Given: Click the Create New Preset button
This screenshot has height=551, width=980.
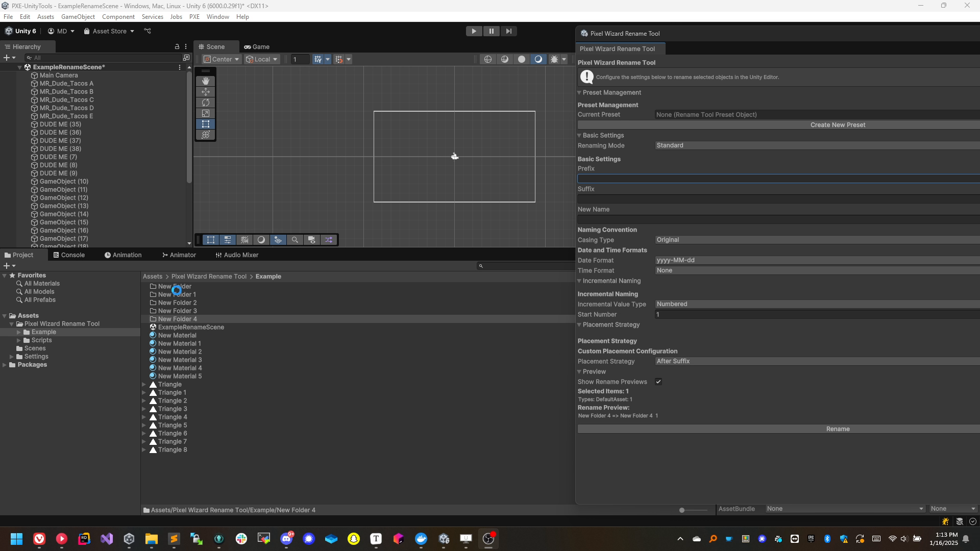Looking at the screenshot, I should click(x=779, y=125).
